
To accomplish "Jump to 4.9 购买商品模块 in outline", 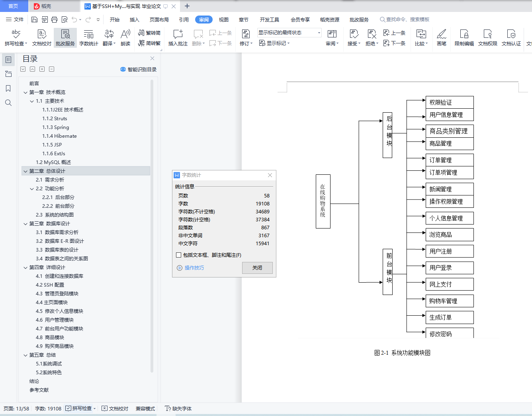I will point(55,346).
